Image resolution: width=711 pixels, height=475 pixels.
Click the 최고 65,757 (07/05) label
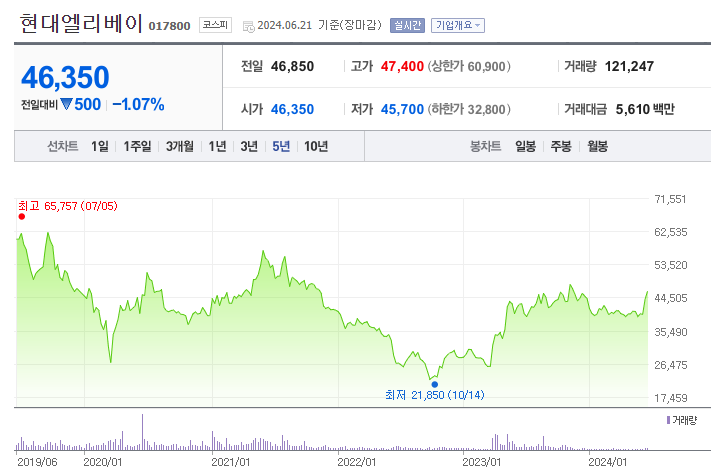(68, 206)
